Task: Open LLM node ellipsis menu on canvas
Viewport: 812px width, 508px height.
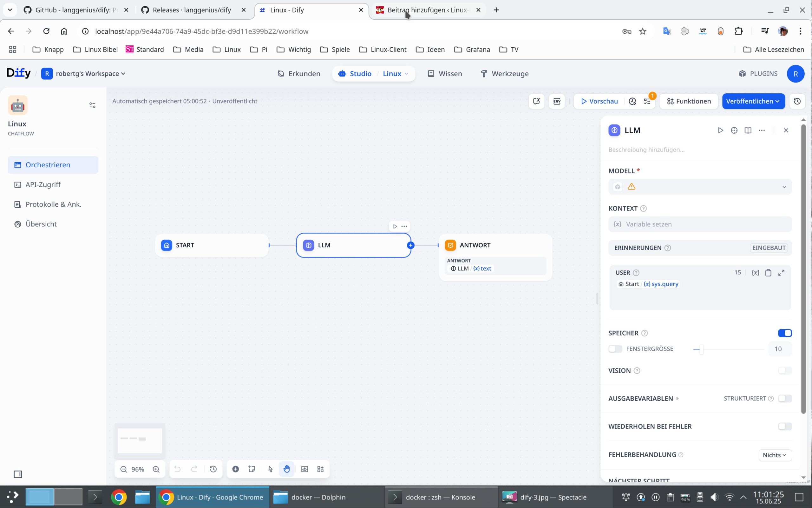Action: click(404, 226)
